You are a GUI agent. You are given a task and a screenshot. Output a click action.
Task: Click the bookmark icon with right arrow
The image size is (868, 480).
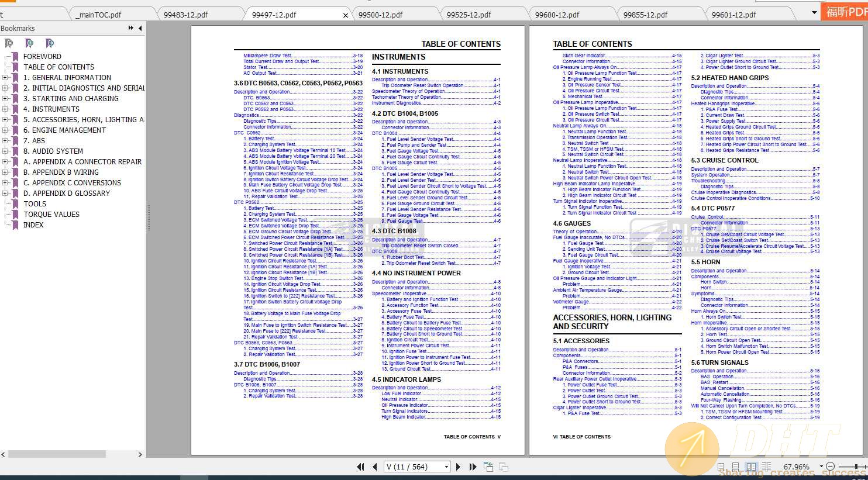point(50,43)
